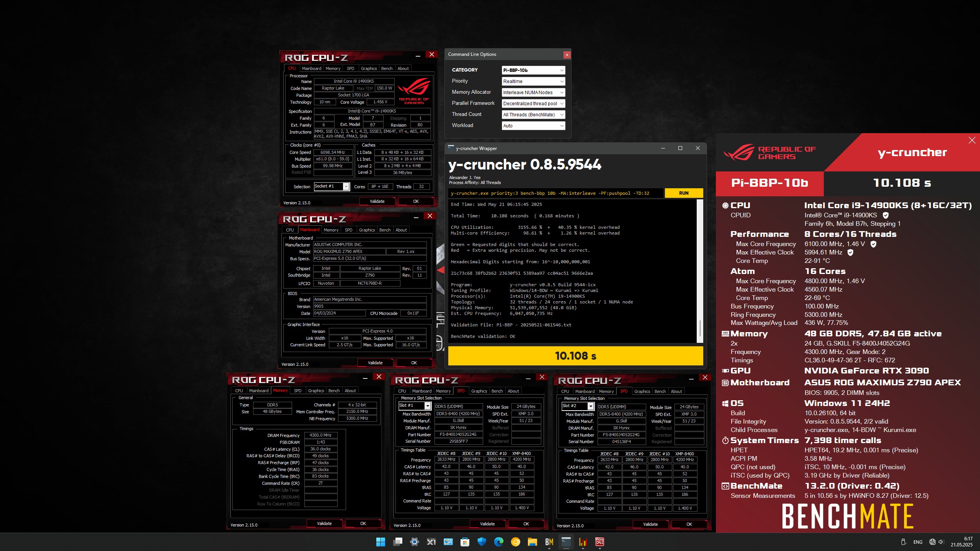Open the CATEGORY dropdown showing Pi-BBP-10b
Image resolution: width=980 pixels, height=551 pixels.
(x=533, y=70)
